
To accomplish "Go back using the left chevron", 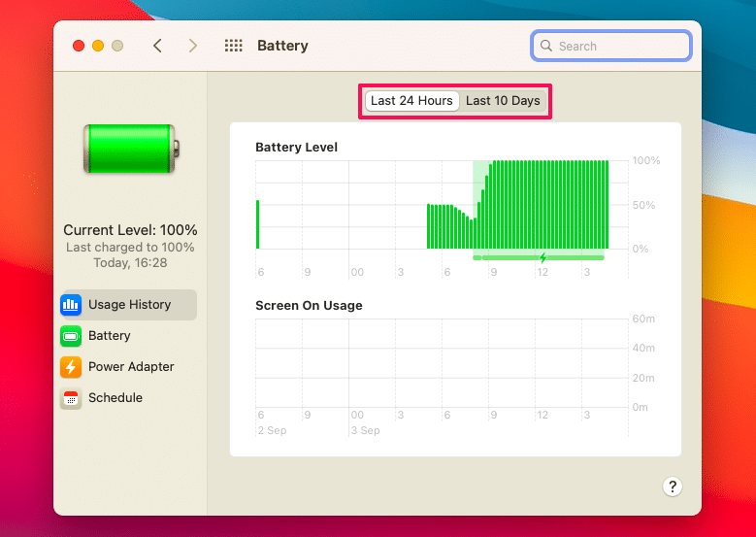I will click(x=157, y=46).
